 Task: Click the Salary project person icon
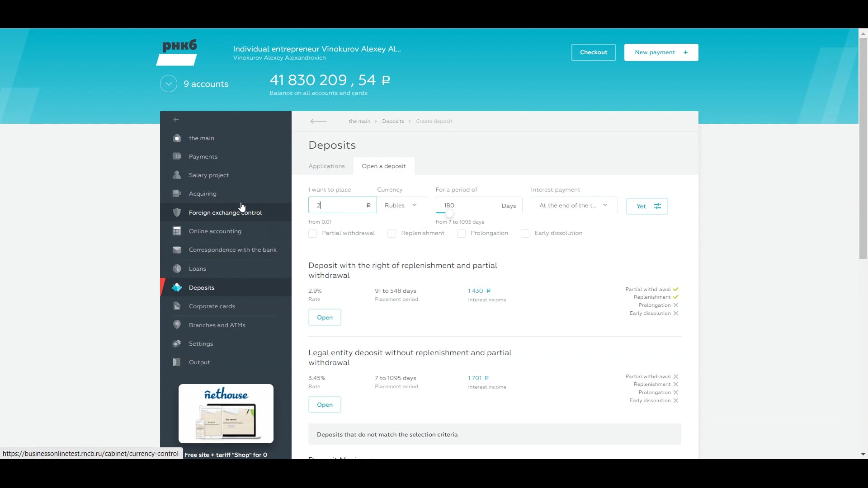point(177,175)
